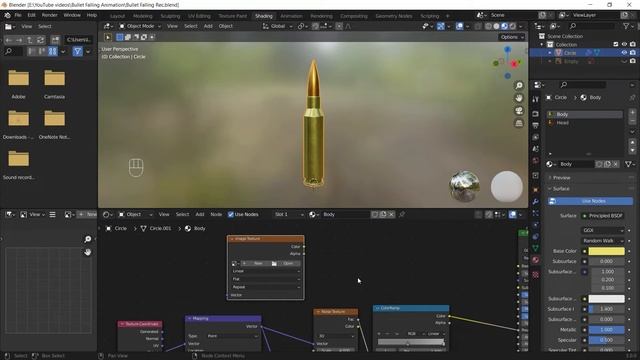
Task: Click zoom icon in image editor
Action: [x=87, y=239]
